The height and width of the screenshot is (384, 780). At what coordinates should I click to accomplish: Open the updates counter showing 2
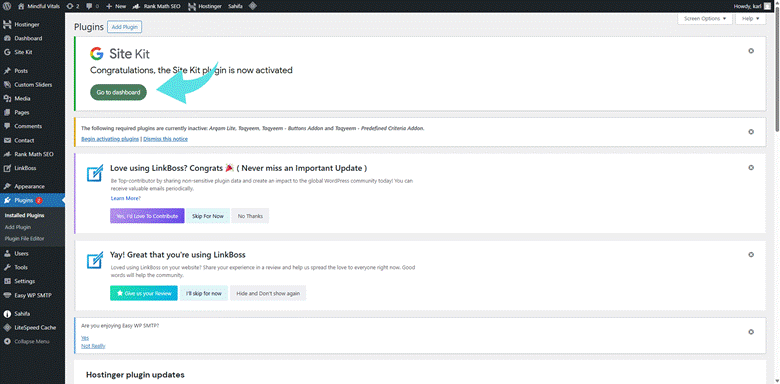[x=73, y=6]
